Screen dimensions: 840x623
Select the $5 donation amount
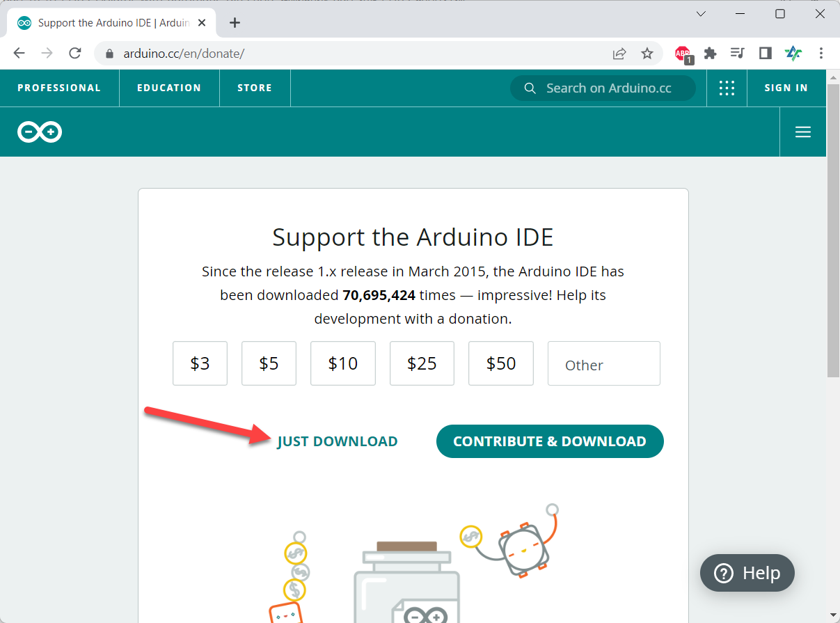tap(269, 363)
